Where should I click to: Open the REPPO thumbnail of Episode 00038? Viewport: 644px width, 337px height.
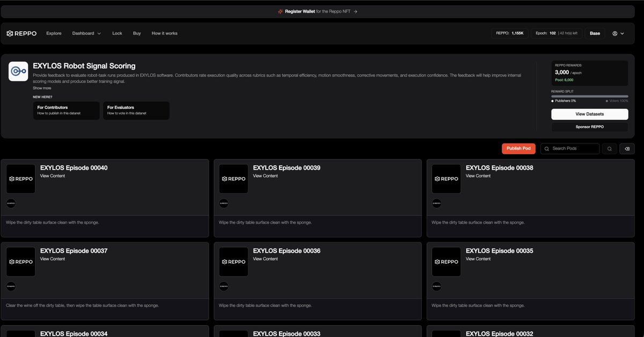(x=447, y=179)
